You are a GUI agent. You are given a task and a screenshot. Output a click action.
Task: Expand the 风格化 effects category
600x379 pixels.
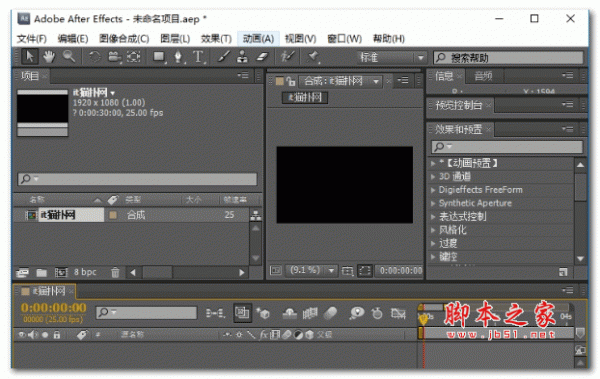tap(433, 230)
